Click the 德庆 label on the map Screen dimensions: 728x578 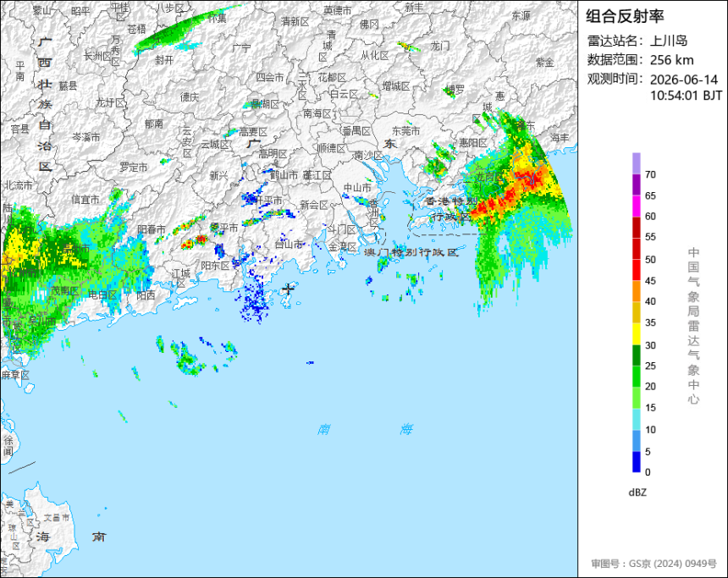(190, 97)
